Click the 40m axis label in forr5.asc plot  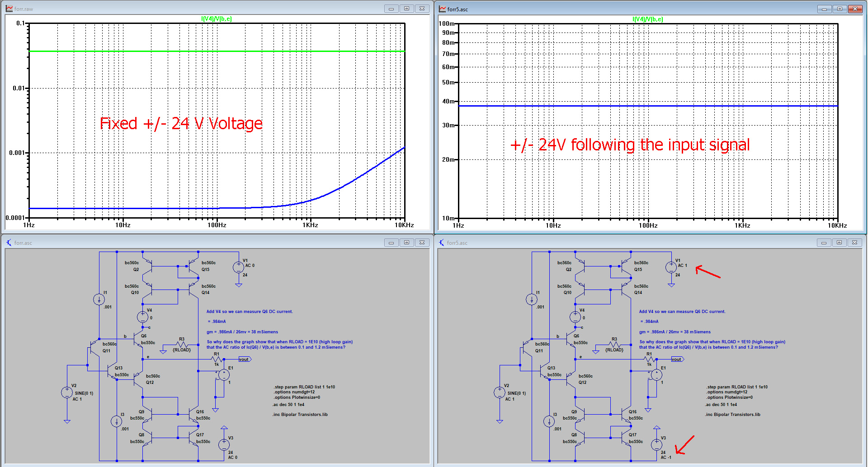(448, 101)
